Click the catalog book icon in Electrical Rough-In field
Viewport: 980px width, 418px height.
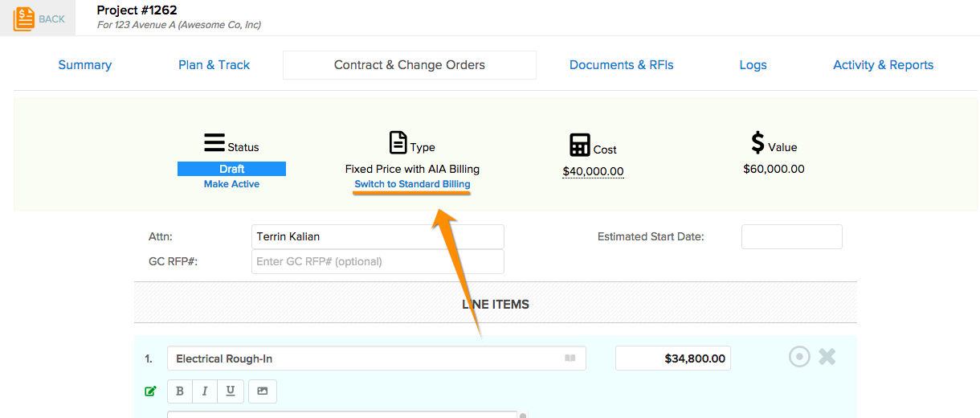(570, 359)
